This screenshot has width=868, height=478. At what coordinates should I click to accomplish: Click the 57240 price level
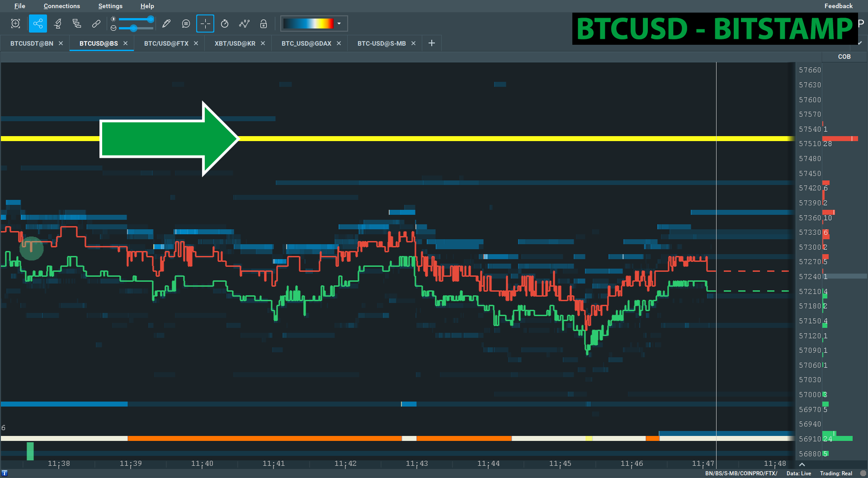coord(810,277)
